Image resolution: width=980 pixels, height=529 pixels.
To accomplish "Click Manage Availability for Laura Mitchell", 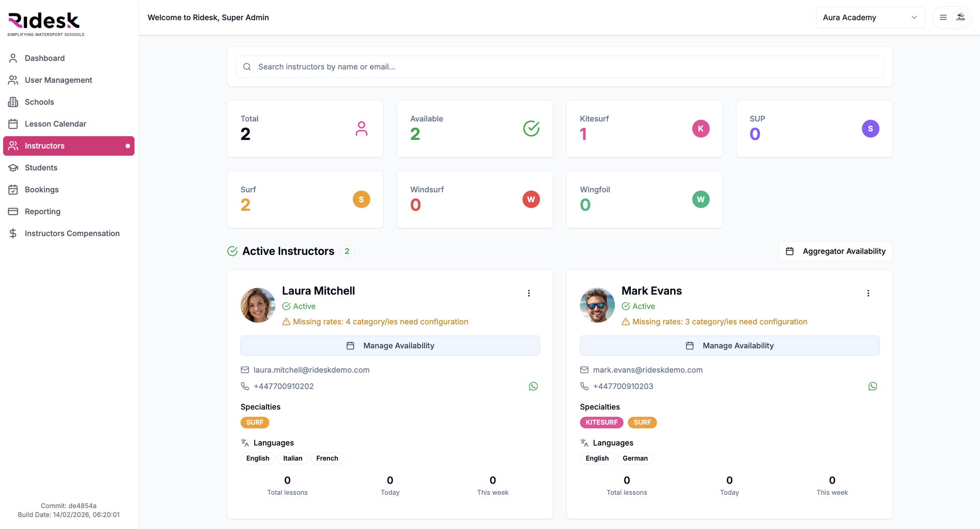I will (x=390, y=346).
